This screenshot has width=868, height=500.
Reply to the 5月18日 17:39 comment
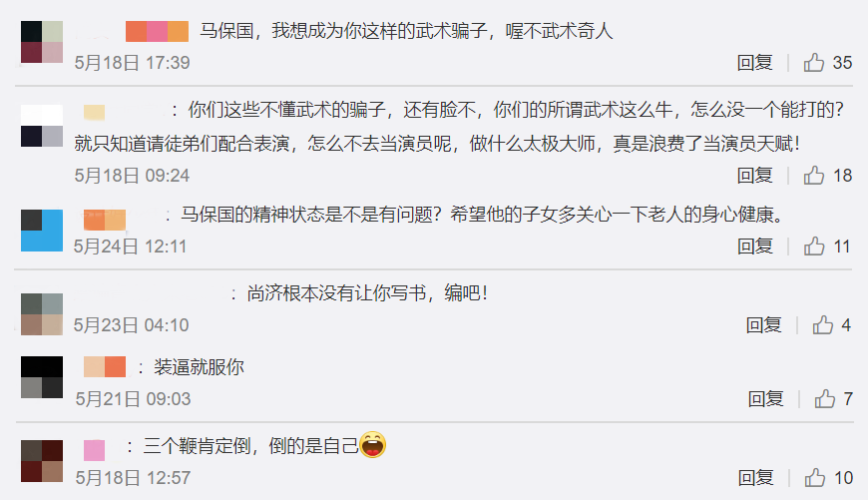click(x=754, y=63)
